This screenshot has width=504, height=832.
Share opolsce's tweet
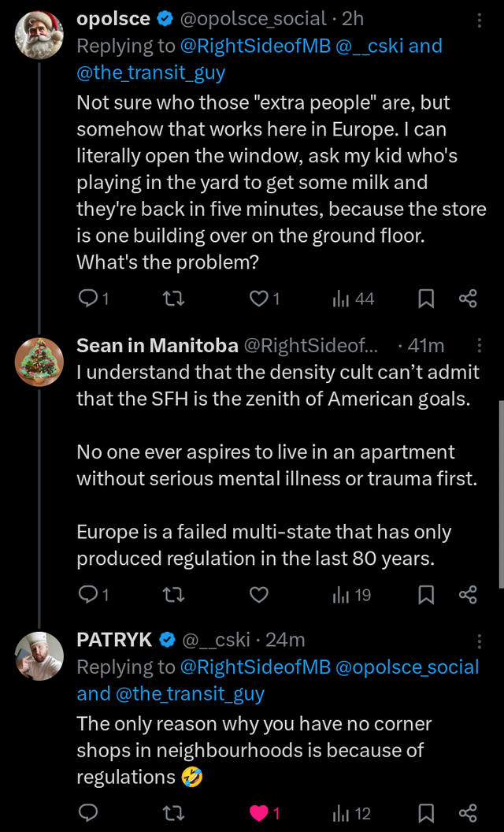[x=468, y=299]
